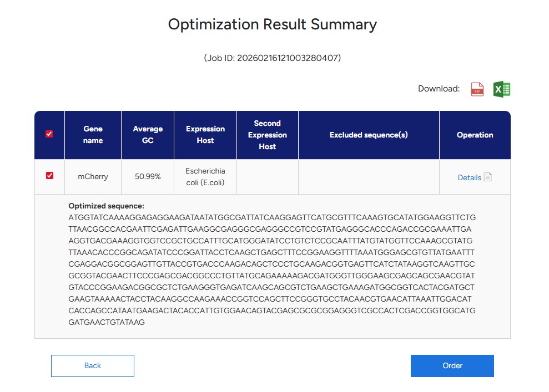This screenshot has width=549, height=392.
Task: Click the Gene name column header
Action: [x=92, y=135]
